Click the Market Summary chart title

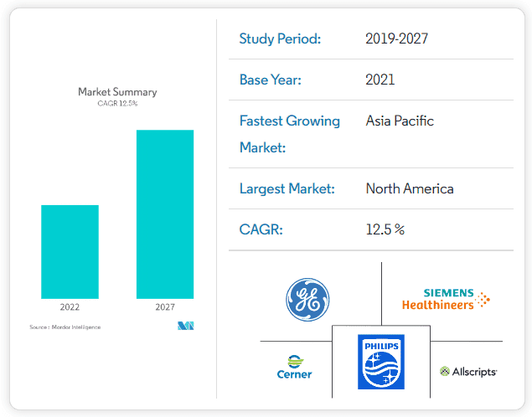pos(117,92)
